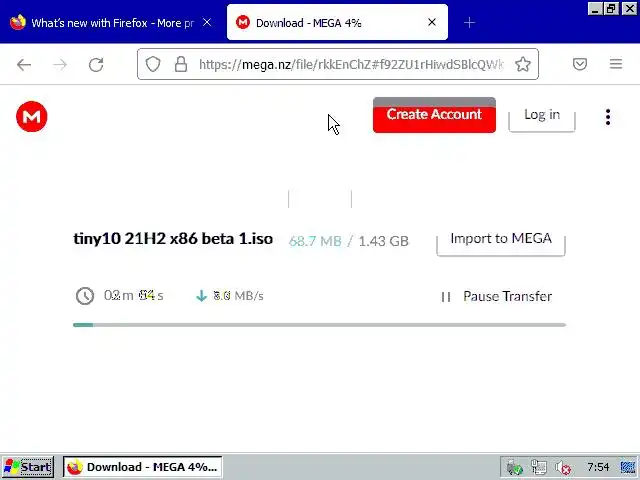Open the Save to Pocket icon
640x480 pixels.
click(x=580, y=64)
